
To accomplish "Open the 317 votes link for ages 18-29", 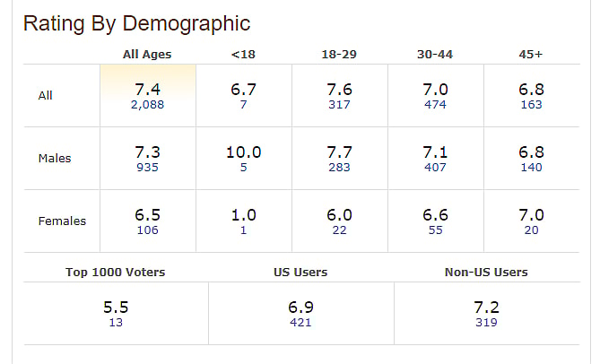I will click(339, 105).
